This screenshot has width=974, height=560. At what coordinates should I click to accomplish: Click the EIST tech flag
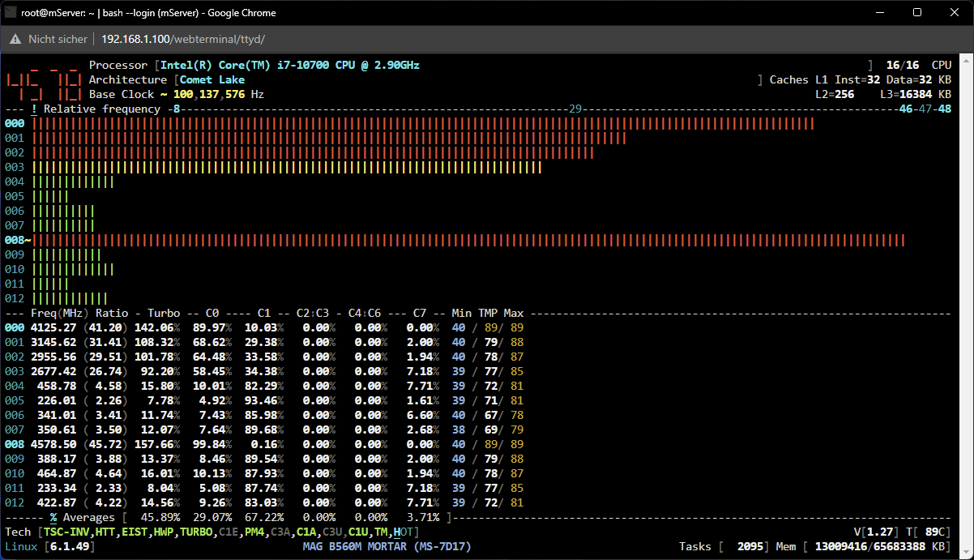(x=135, y=532)
